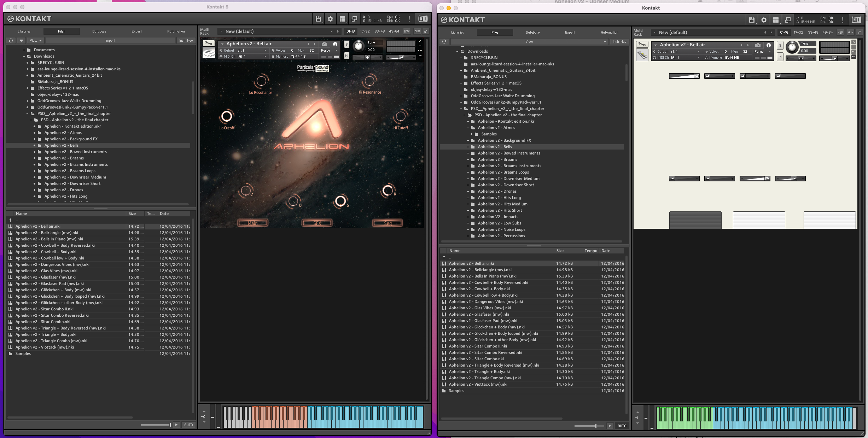Image resolution: width=868 pixels, height=438 pixels.
Task: Click the Size column header in right Kontakt list
Action: coord(567,251)
